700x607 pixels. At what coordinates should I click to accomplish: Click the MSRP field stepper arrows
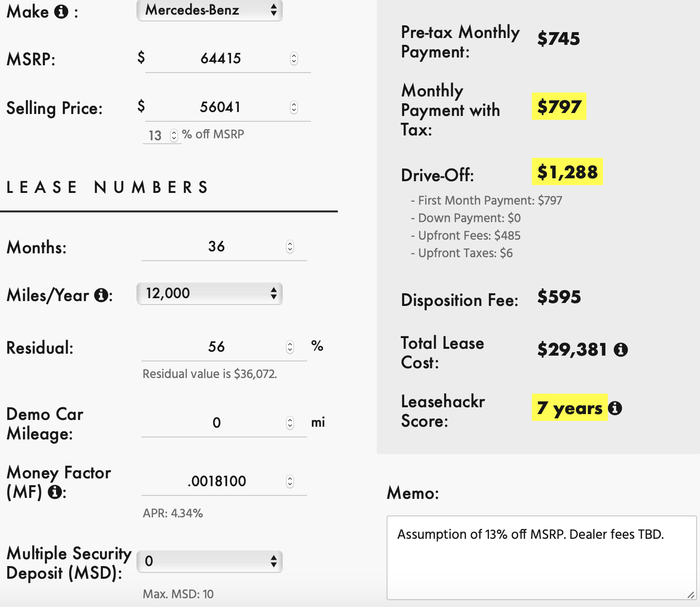click(x=294, y=58)
